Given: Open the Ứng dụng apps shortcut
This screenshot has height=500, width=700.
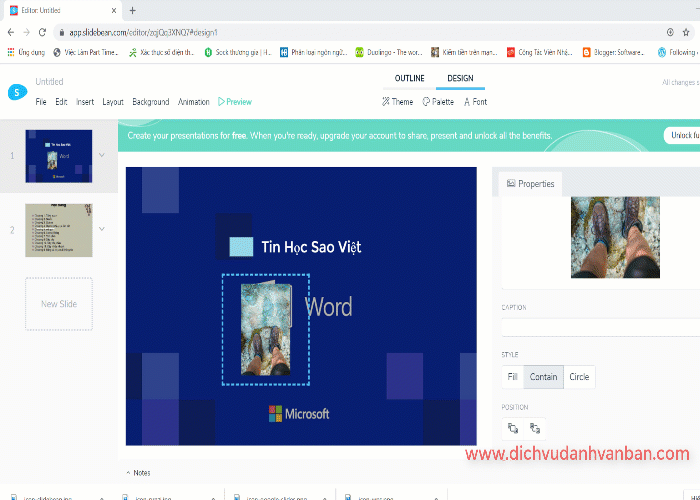Looking at the screenshot, I should click(26, 52).
